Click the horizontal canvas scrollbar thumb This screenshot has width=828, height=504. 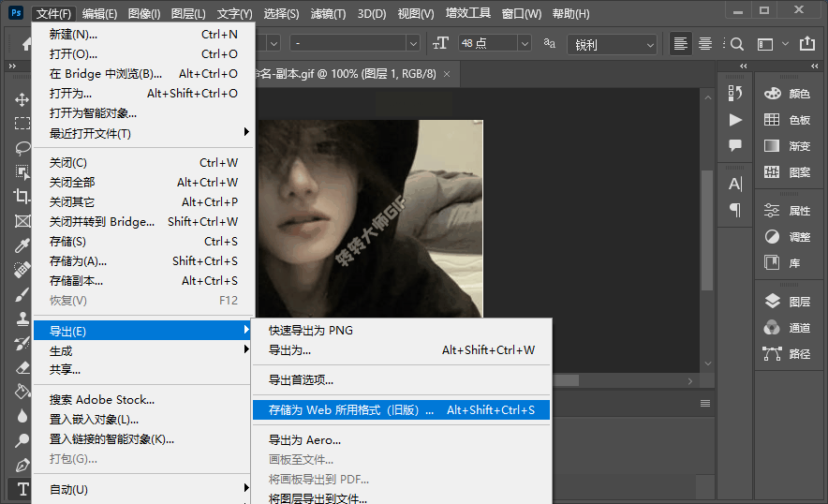tap(566, 381)
